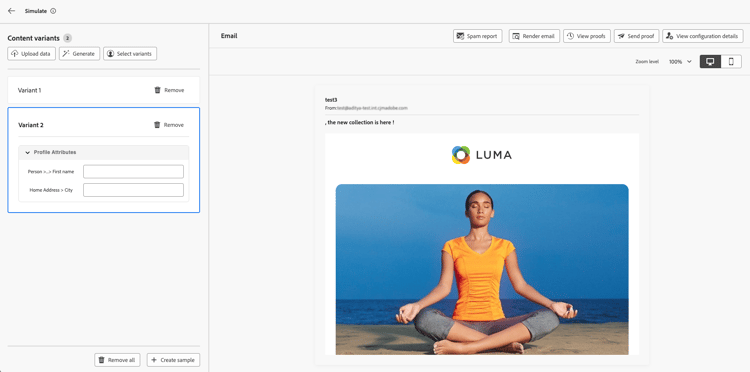Select the Variant 1 card
The image size is (750, 372).
[103, 90]
